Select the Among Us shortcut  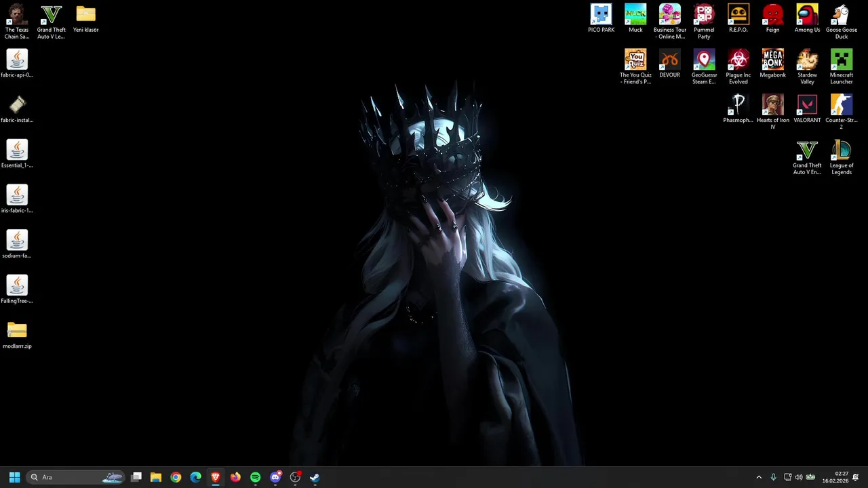coord(807,19)
